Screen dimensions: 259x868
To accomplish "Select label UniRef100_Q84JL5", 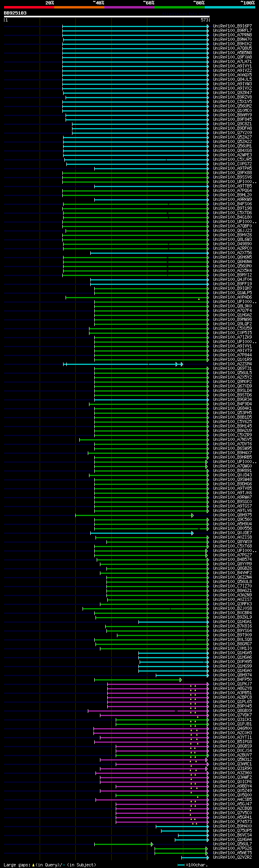I will (232, 79).
